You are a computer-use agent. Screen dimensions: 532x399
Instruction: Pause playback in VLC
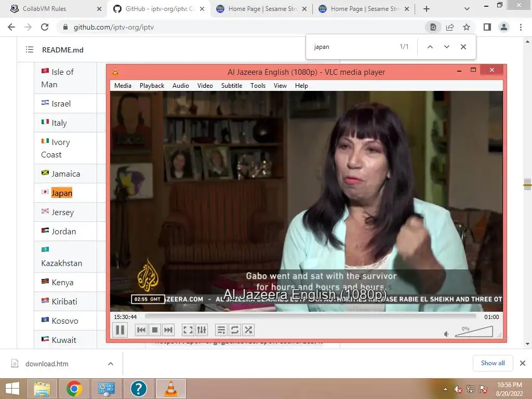pyautogui.click(x=120, y=330)
